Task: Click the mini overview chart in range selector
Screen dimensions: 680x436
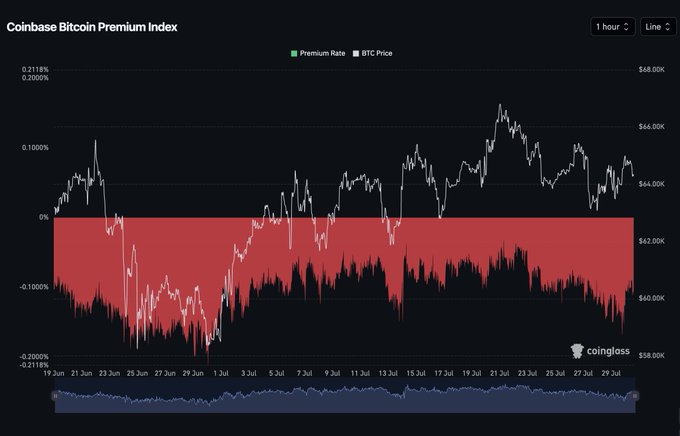Action: [345, 395]
